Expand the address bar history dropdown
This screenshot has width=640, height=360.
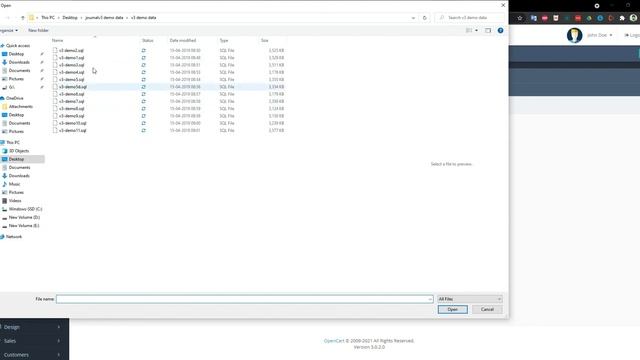tap(413, 18)
